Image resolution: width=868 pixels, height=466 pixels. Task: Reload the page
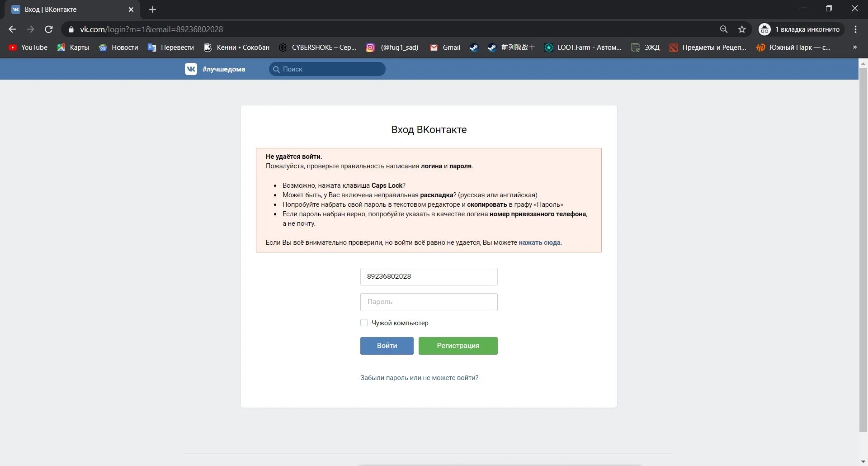pos(49,29)
